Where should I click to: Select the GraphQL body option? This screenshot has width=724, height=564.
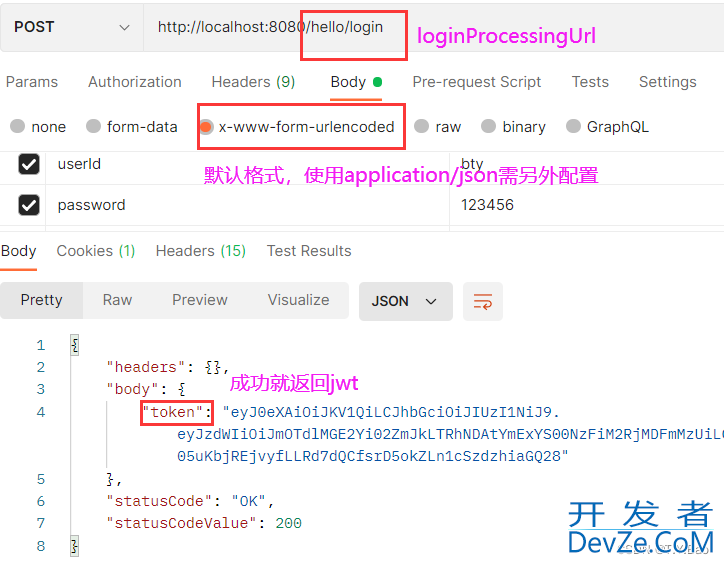coord(607,127)
